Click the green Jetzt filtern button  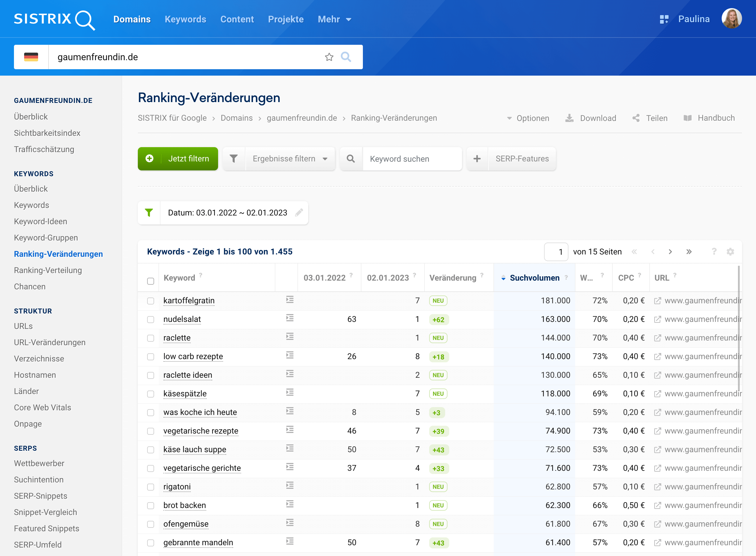178,158
